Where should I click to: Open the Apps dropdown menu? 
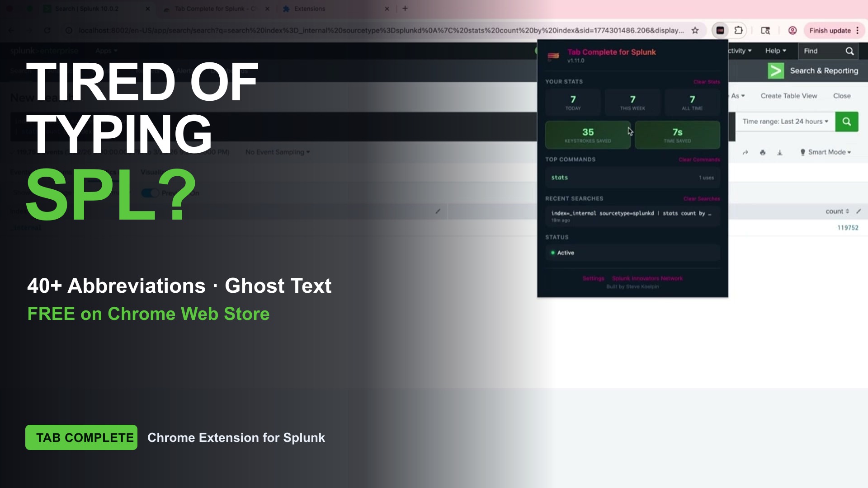click(x=106, y=51)
